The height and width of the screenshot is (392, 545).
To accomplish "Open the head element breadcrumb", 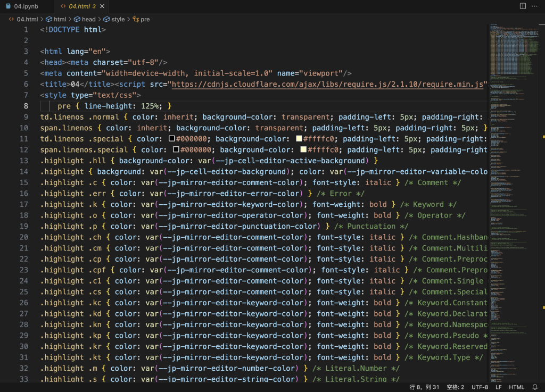I will click(x=85, y=20).
